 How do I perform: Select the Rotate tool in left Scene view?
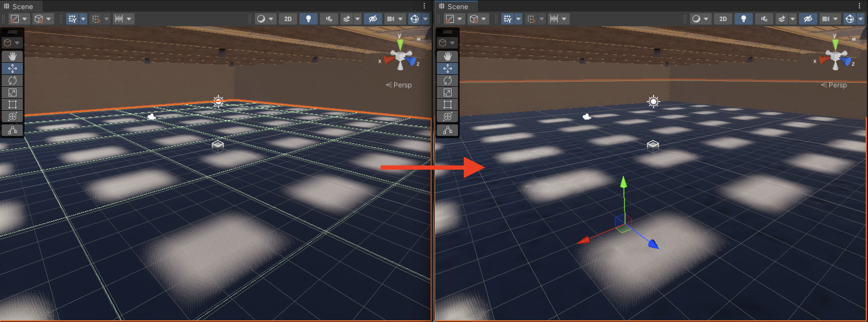coord(13,80)
